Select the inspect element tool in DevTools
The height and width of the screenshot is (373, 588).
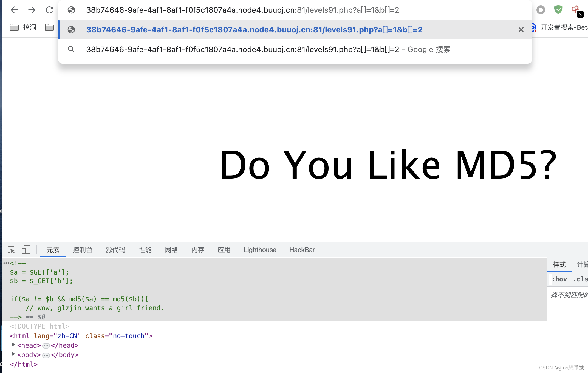[11, 250]
